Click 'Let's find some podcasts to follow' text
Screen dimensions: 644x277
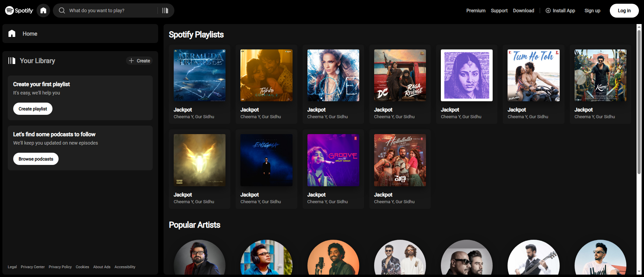pos(54,134)
